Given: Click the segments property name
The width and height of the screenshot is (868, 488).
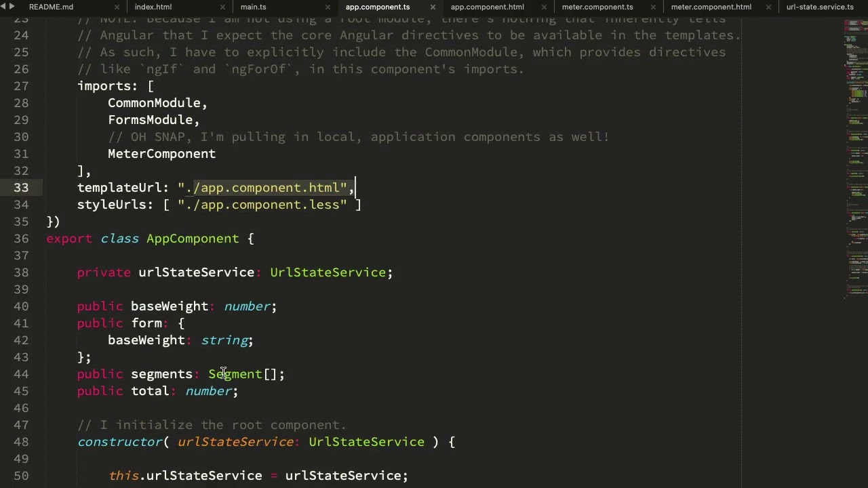Looking at the screenshot, I should [161, 374].
